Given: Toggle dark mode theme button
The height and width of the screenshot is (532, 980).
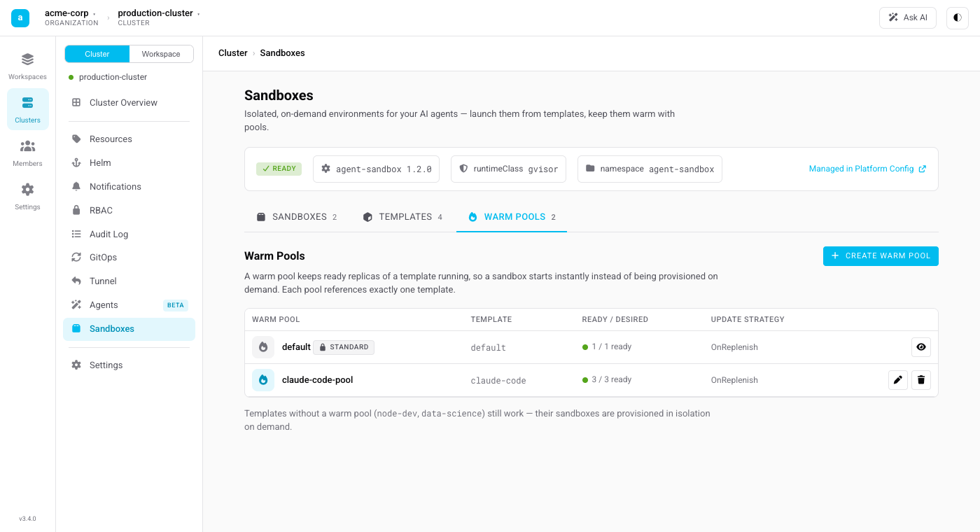Looking at the screenshot, I should click(x=958, y=18).
